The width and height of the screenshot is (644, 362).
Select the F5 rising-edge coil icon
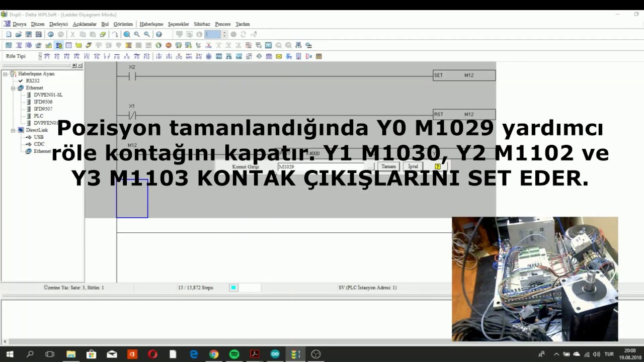pyautogui.click(x=87, y=56)
